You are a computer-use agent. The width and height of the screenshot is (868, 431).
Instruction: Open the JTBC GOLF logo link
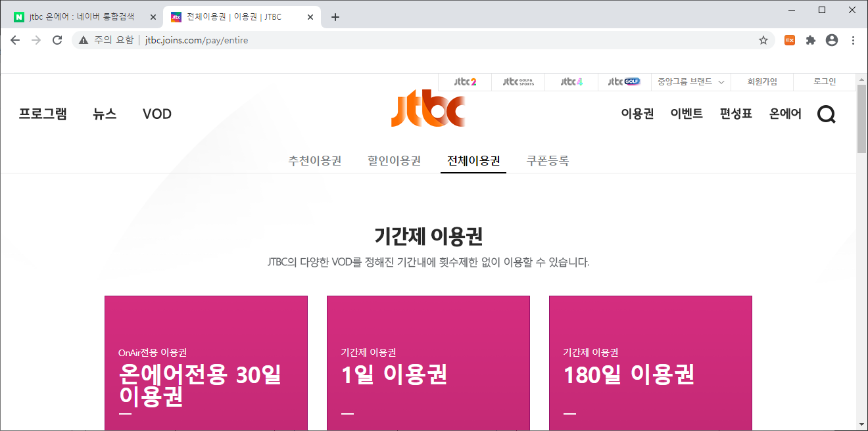624,82
